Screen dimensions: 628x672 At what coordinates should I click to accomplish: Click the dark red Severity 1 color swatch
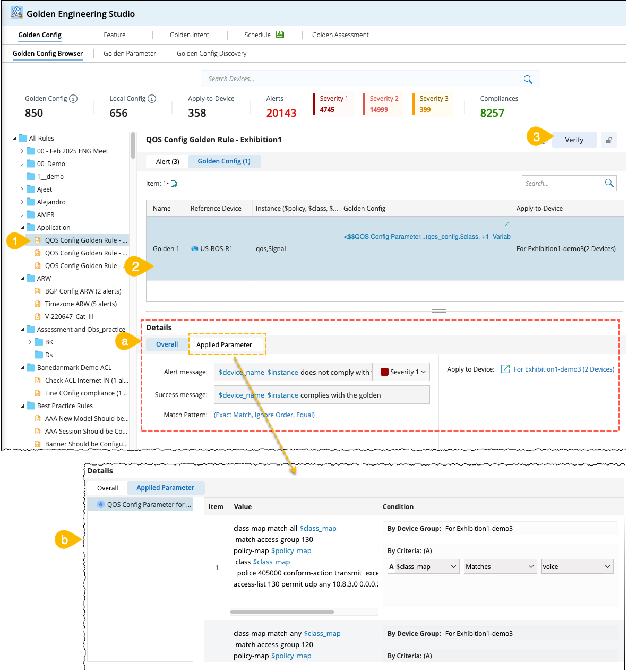pos(385,372)
